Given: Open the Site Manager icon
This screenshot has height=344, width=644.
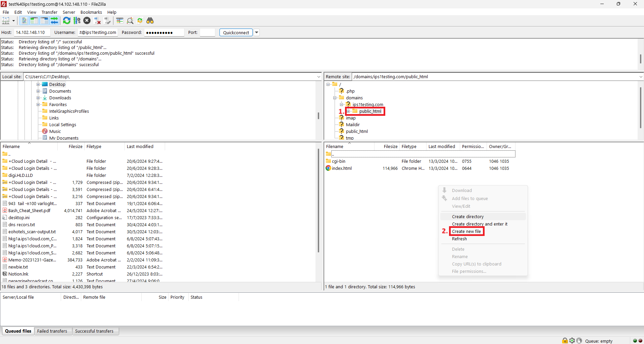Looking at the screenshot, I should click(6, 21).
